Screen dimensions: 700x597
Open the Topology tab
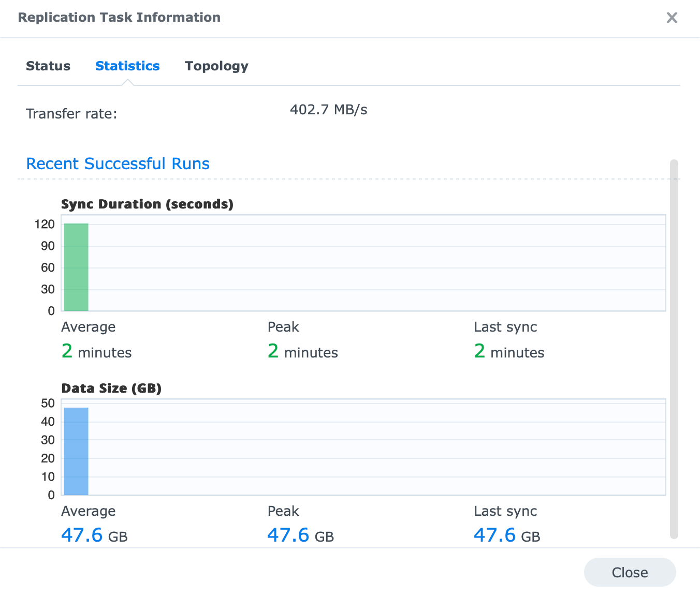216,66
